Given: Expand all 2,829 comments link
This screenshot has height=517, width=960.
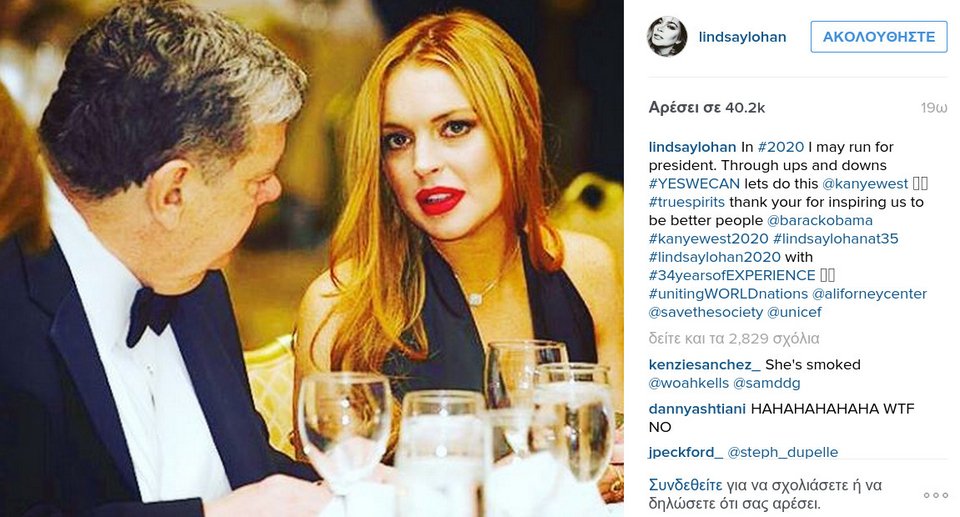Looking at the screenshot, I should click(734, 339).
